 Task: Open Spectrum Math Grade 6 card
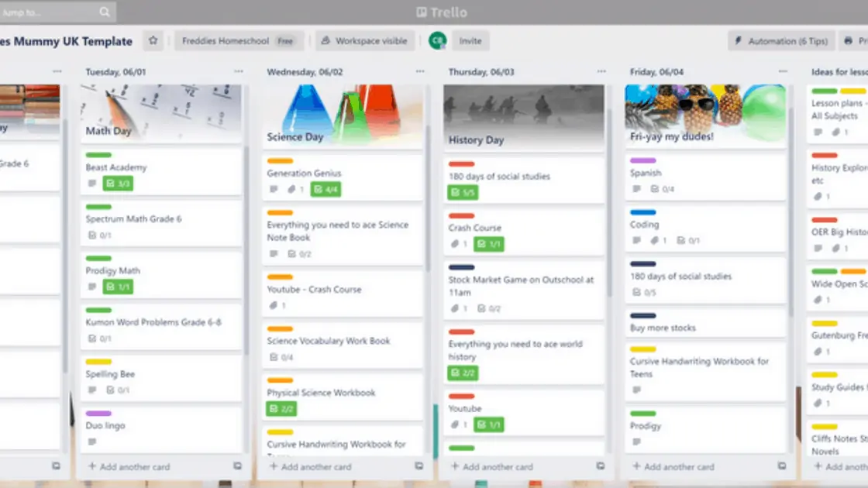pyautogui.click(x=161, y=222)
